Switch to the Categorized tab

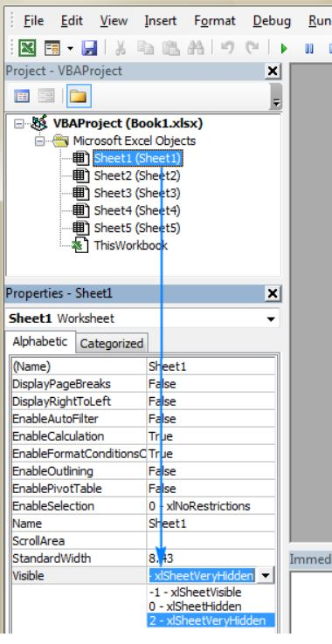pyautogui.click(x=112, y=343)
